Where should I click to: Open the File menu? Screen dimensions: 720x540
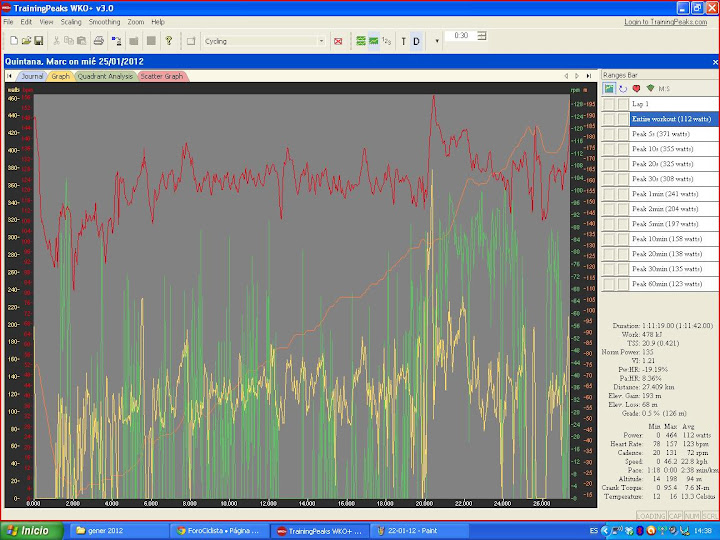[8, 22]
